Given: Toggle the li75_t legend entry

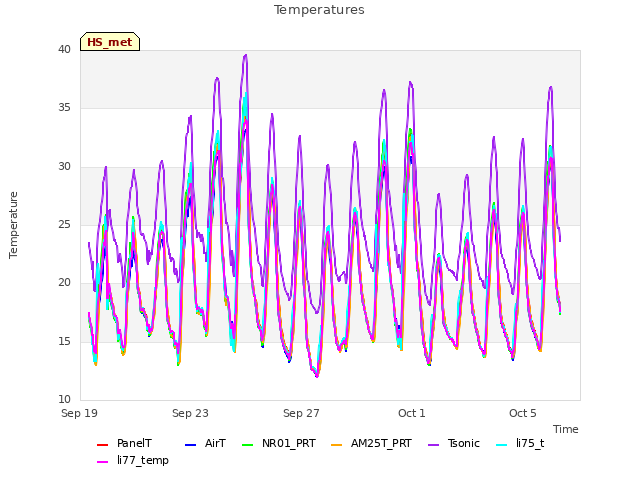Looking at the screenshot, I should tap(520, 443).
